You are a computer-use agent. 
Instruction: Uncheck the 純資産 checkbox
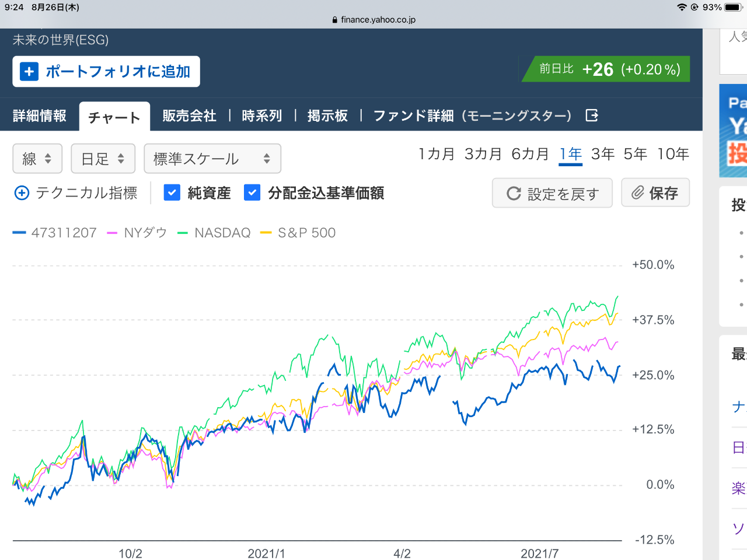(x=172, y=192)
